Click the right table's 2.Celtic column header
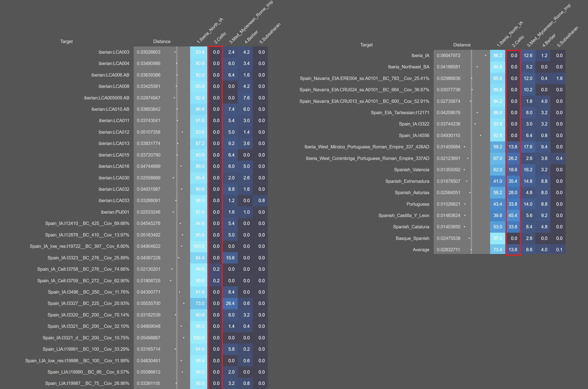 coord(518,41)
